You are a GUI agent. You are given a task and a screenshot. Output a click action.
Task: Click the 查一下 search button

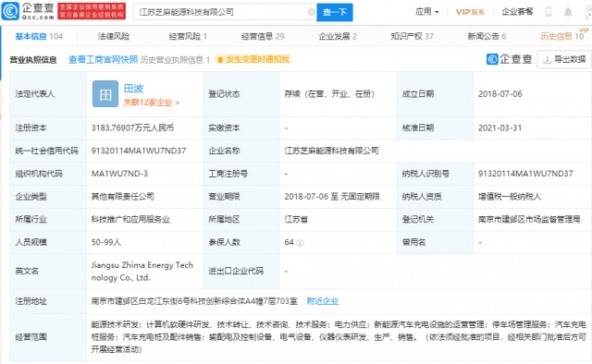tap(335, 12)
